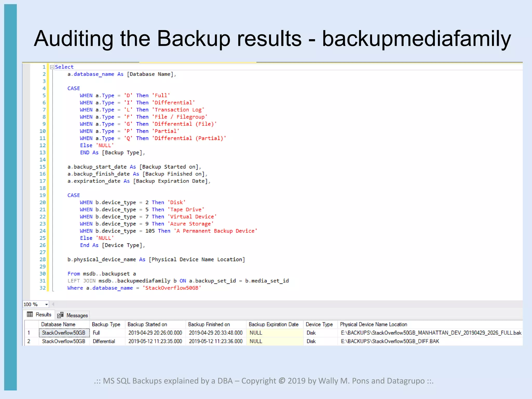Image resolution: width=532 pixels, height=399 pixels.
Task: Click [Backup Type] alias on line 13
Action: [122, 153]
